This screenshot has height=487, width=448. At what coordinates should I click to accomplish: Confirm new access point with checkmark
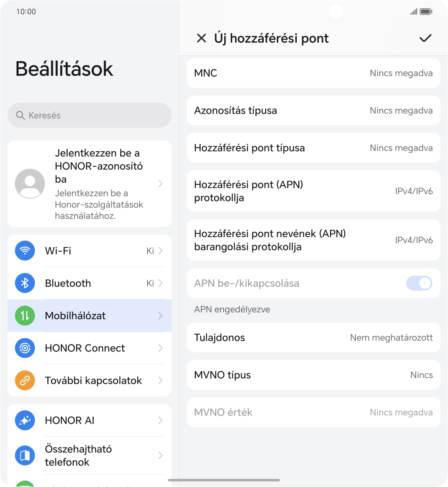(425, 38)
